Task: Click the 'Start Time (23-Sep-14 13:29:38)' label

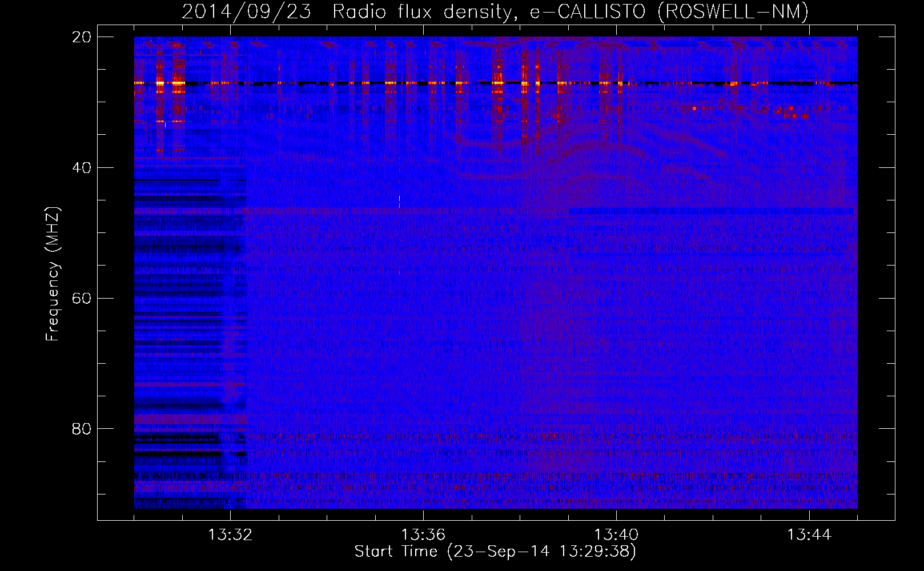Action: click(x=495, y=552)
